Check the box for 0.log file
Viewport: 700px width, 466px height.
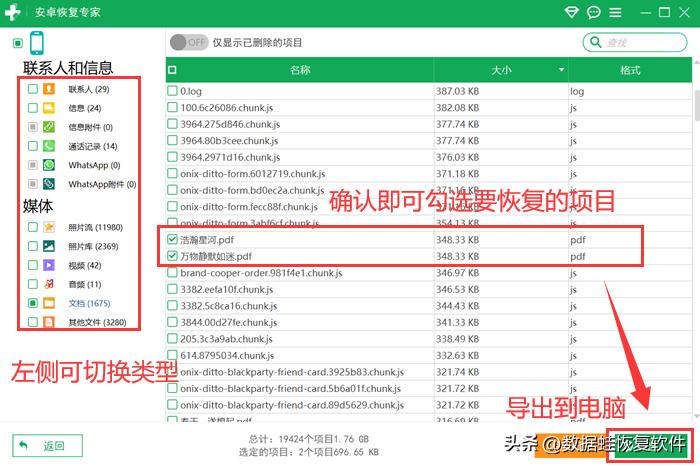coord(173,91)
